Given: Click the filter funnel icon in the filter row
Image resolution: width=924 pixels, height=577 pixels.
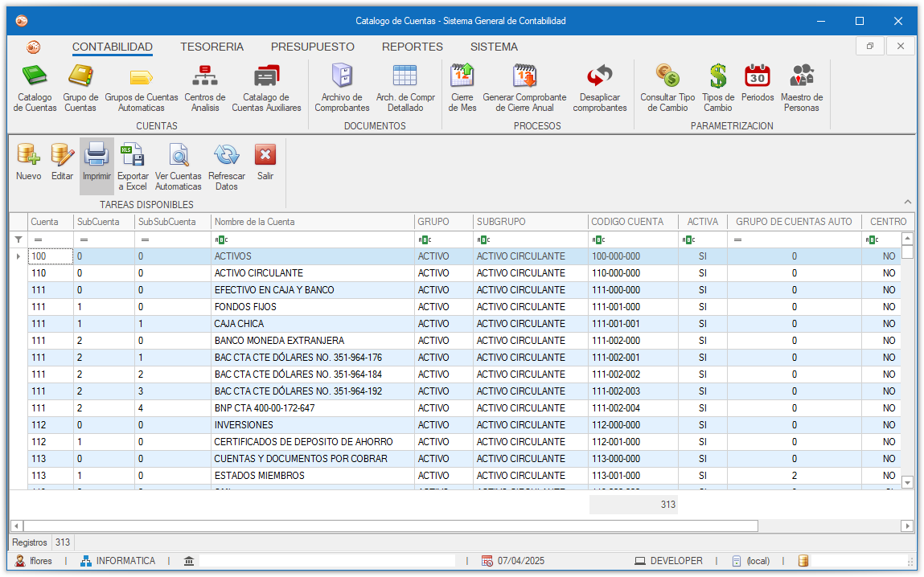Looking at the screenshot, I should click(x=18, y=239).
